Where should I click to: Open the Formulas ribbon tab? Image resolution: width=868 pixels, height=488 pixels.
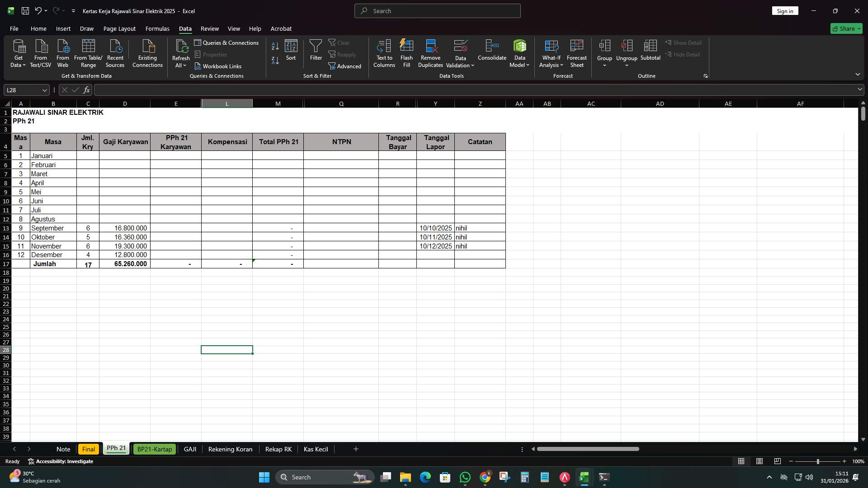coord(157,28)
